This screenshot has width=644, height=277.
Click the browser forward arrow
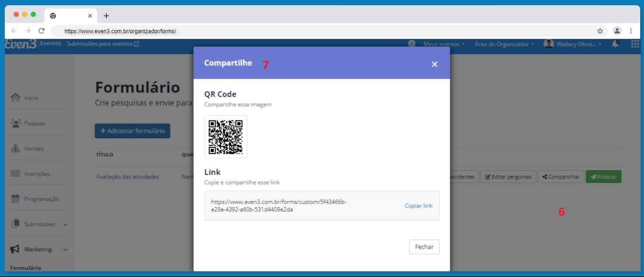click(28, 31)
